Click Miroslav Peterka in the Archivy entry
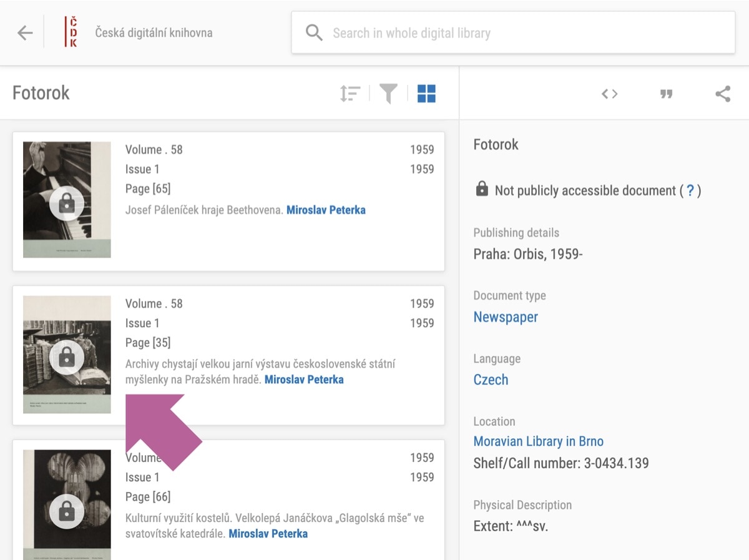 tap(304, 379)
